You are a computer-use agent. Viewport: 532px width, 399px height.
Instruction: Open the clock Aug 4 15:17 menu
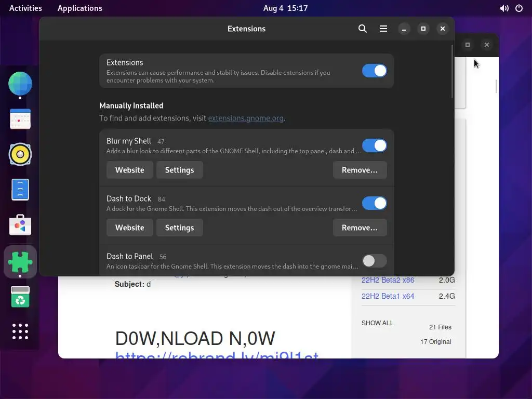click(x=285, y=8)
